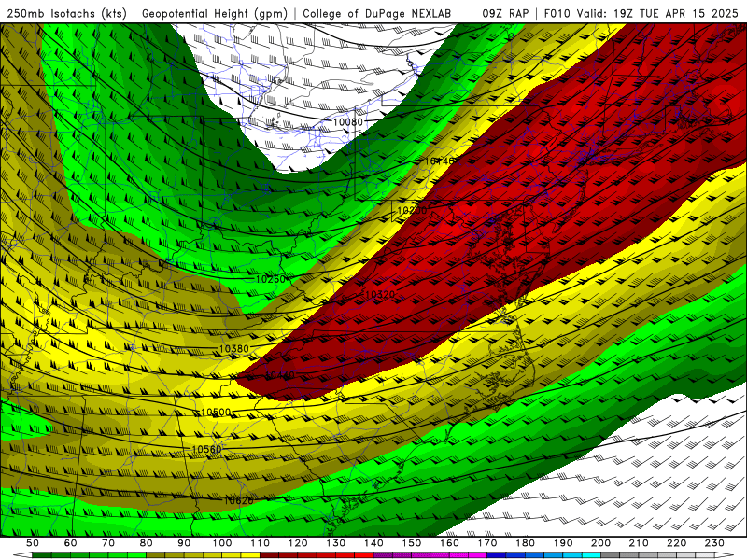Screen dimensions: 747x560
Task: Click the 220 value on the color scale
Action: pos(676,543)
